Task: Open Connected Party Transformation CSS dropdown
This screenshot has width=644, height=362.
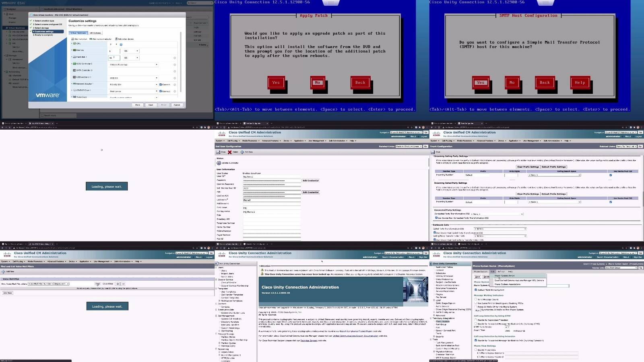Action: [x=498, y=214]
